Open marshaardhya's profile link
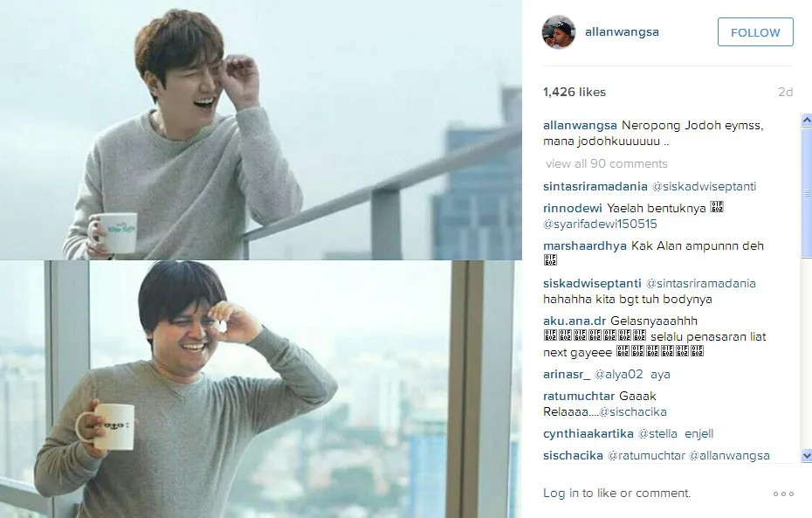Image resolution: width=812 pixels, height=518 pixels. tap(585, 246)
